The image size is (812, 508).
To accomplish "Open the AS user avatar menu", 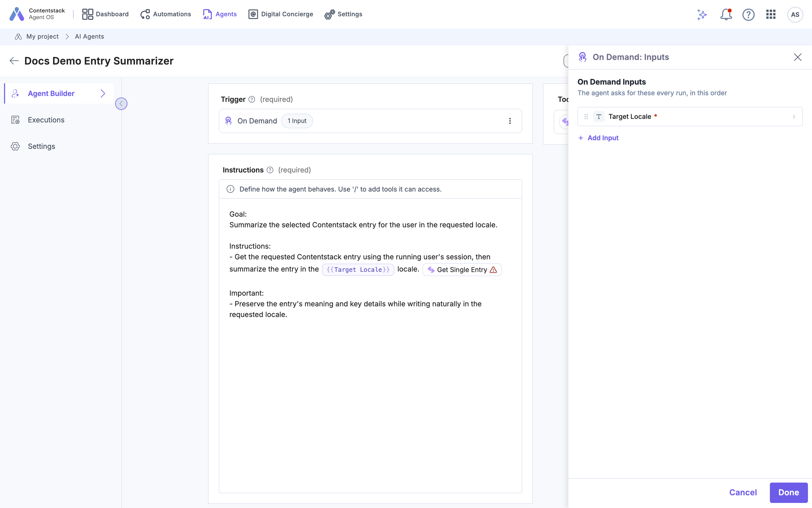I will (x=795, y=14).
